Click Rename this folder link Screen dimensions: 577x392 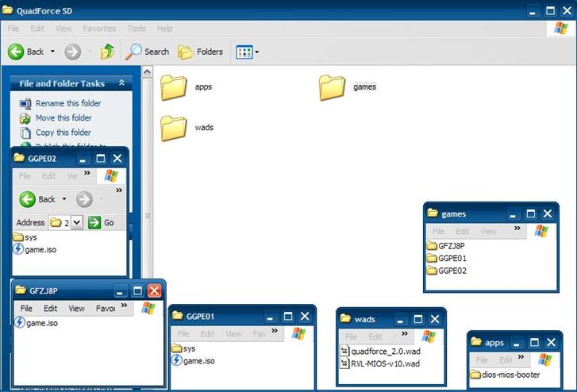pos(68,103)
